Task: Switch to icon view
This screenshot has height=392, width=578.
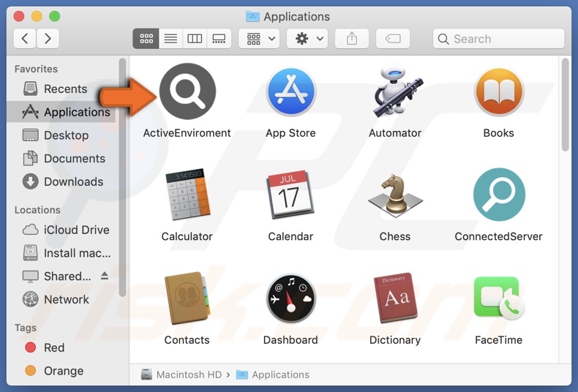Action: (146, 38)
